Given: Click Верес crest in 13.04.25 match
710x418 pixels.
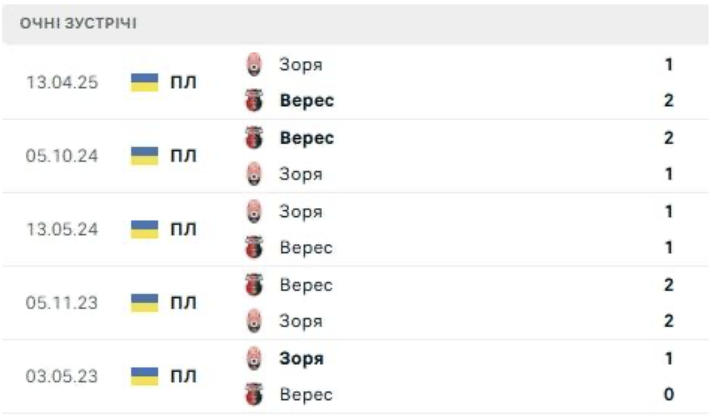Looking at the screenshot, I should (x=255, y=101).
